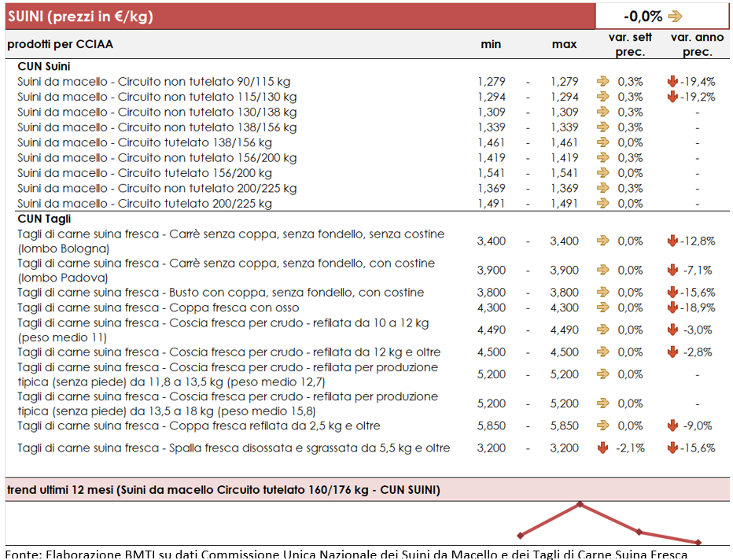Click weekly trend arrow for Circuito tutelato 156/200 kg

tap(603, 173)
